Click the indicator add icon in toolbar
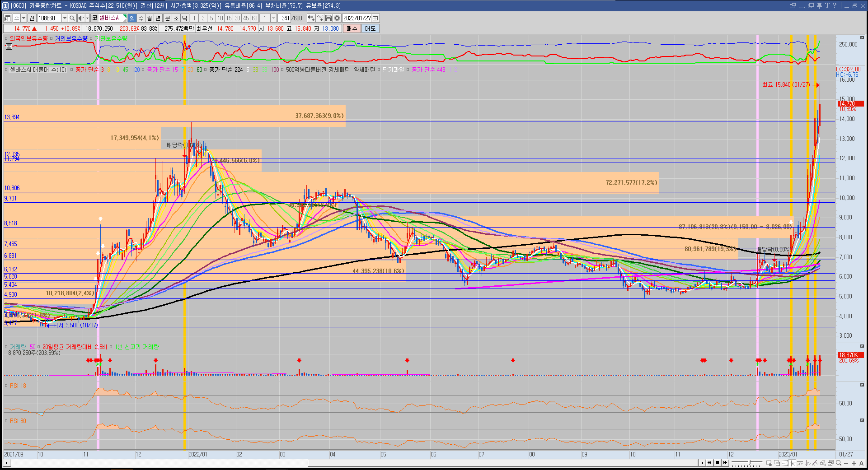 pos(311,18)
